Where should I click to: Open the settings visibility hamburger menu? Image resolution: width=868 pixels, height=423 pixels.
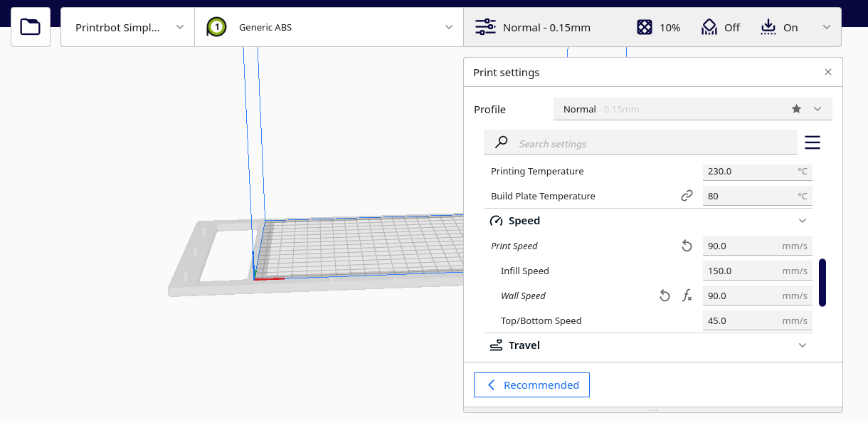point(813,143)
